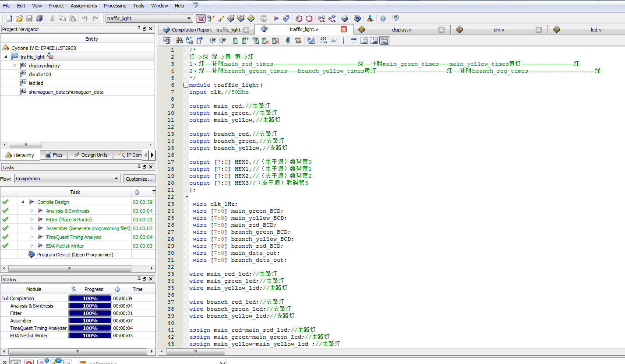This screenshot has height=364, width=625.
Task: Toggle auto-hide pin on Tasks panel
Action: 140,167
